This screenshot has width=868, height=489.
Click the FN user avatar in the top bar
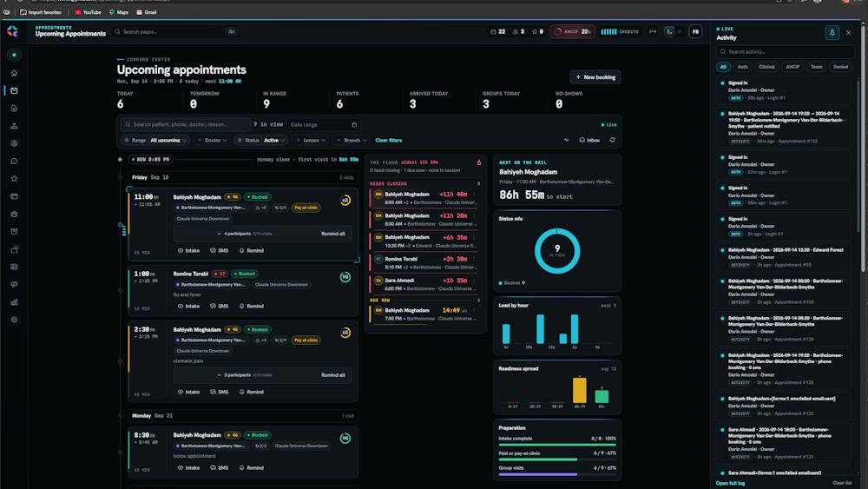[695, 31]
